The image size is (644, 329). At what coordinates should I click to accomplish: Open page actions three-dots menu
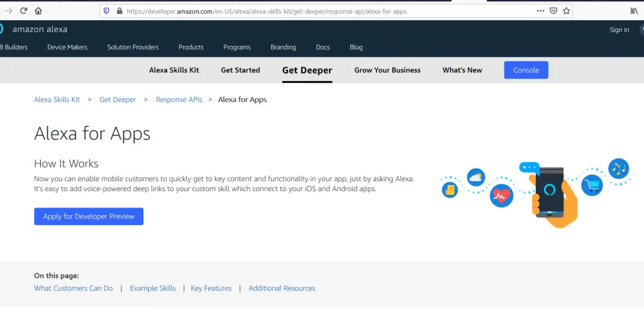540,11
